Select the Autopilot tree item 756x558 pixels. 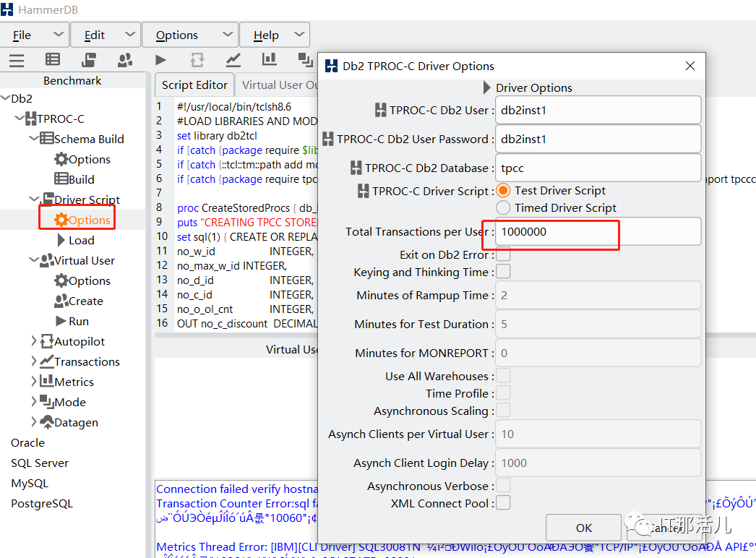tap(72, 341)
